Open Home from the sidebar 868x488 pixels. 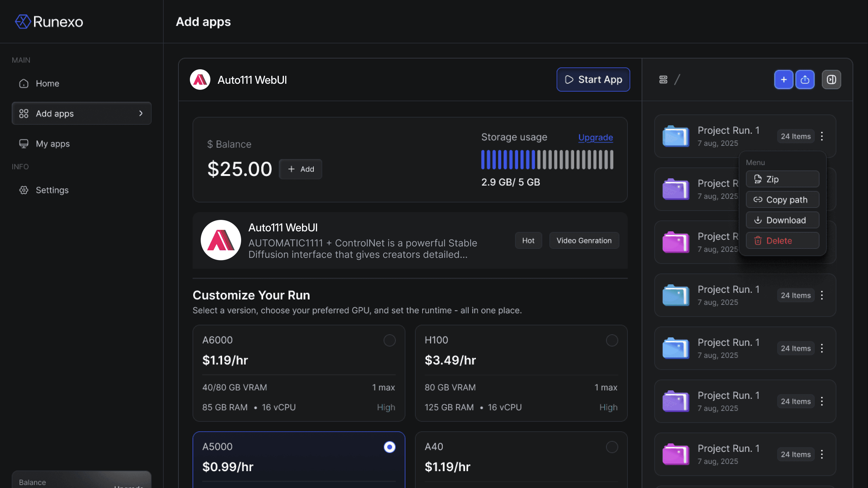point(47,83)
